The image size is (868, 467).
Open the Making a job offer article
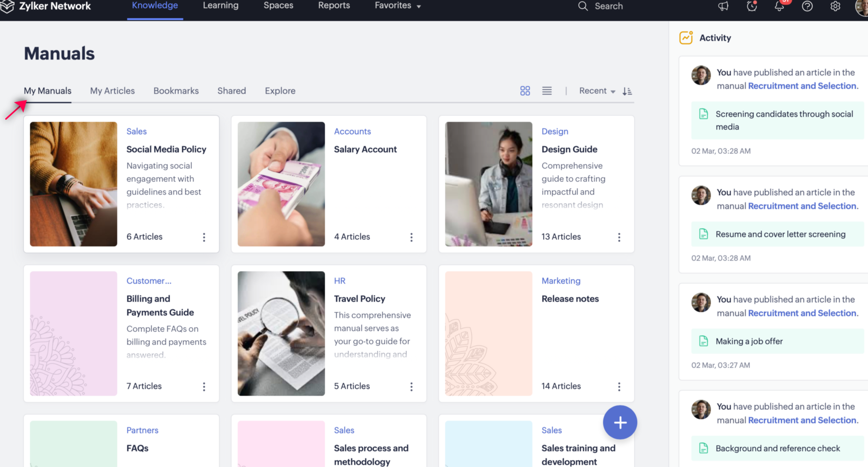[x=749, y=341]
